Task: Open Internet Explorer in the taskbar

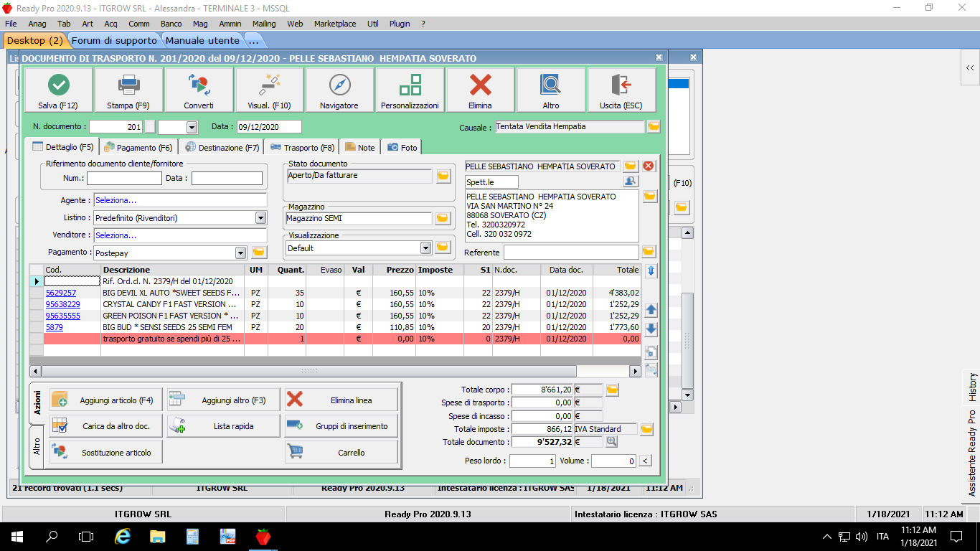Action: [123, 536]
